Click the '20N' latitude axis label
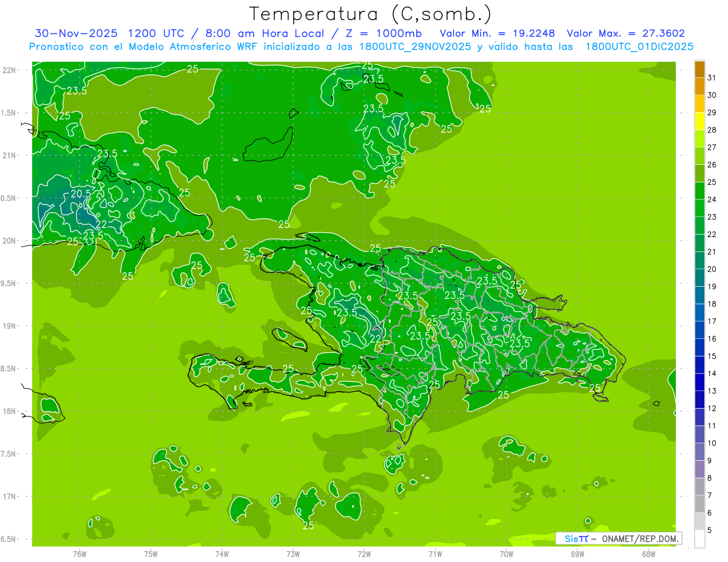The height and width of the screenshot is (562, 728). (x=8, y=241)
